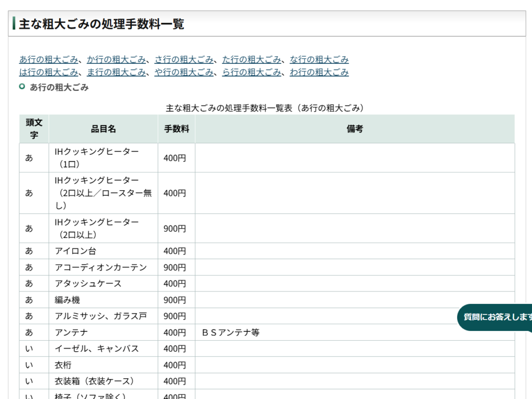Click the 手数料 column header
Viewport: 532px width, 399px height.
pyautogui.click(x=177, y=129)
